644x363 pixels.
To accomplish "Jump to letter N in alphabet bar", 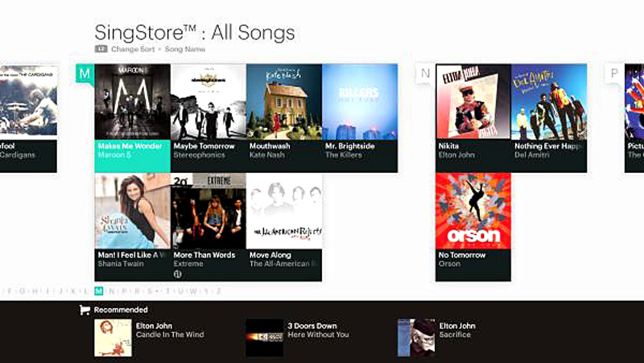I will [x=112, y=291].
